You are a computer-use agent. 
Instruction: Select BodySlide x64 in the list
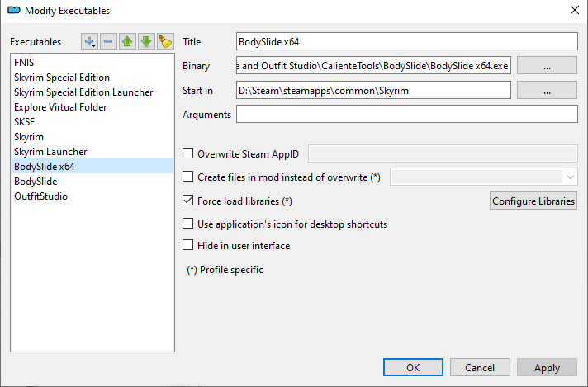tap(92, 167)
